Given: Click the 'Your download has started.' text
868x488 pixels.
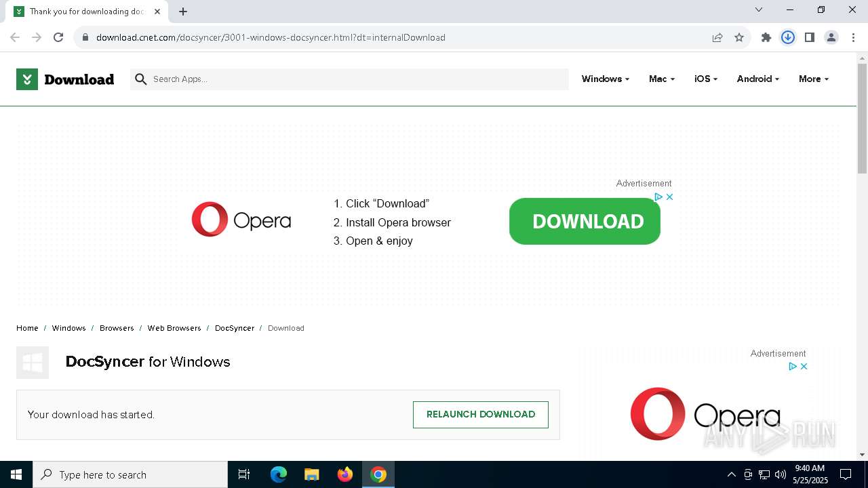Looking at the screenshot, I should tap(91, 415).
